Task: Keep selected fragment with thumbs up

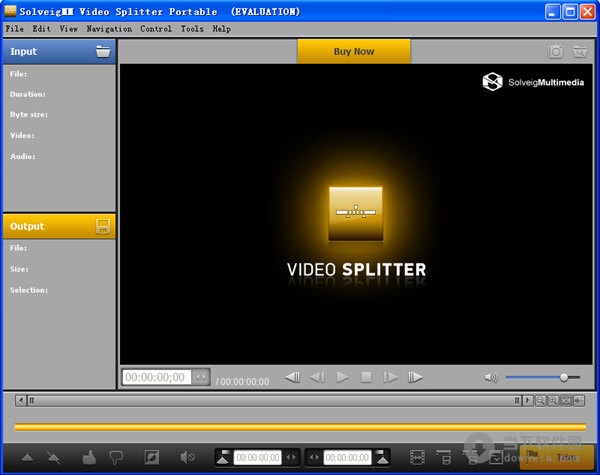Action: (x=89, y=457)
